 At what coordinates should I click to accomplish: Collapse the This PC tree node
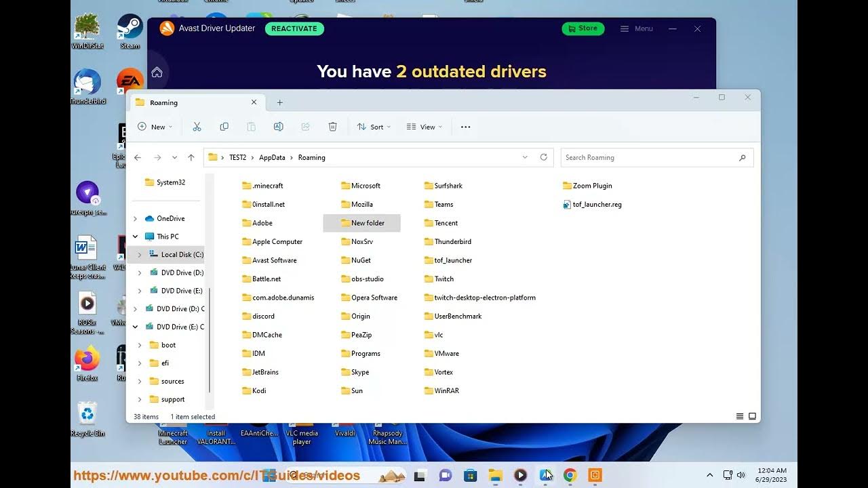(x=135, y=237)
